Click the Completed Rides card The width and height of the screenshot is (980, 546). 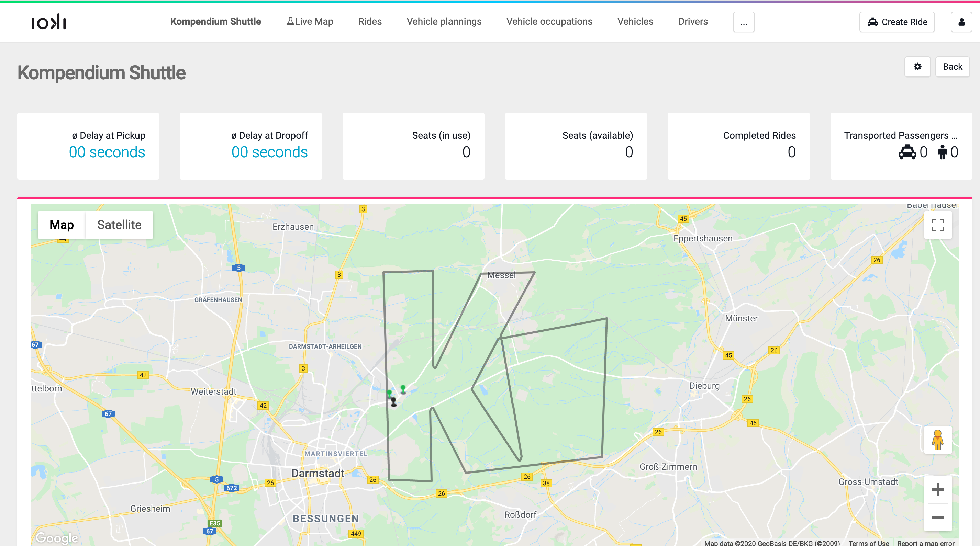738,146
